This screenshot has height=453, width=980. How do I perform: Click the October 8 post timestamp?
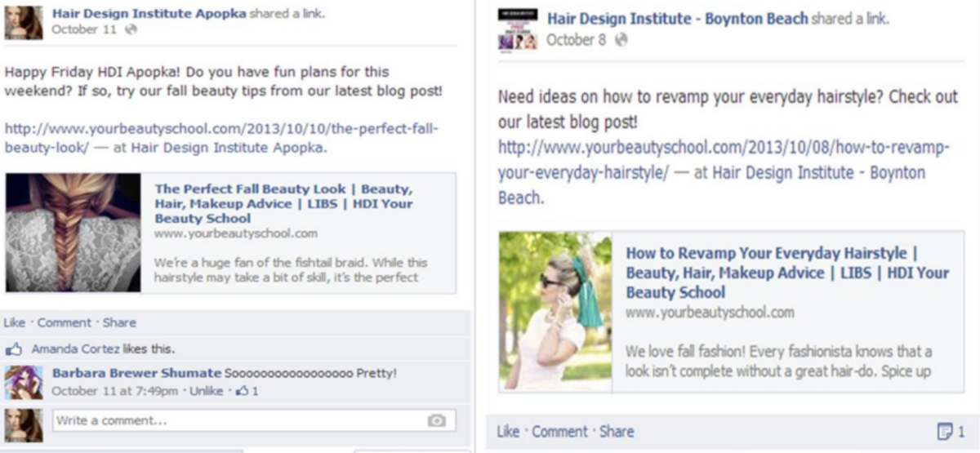[x=577, y=40]
